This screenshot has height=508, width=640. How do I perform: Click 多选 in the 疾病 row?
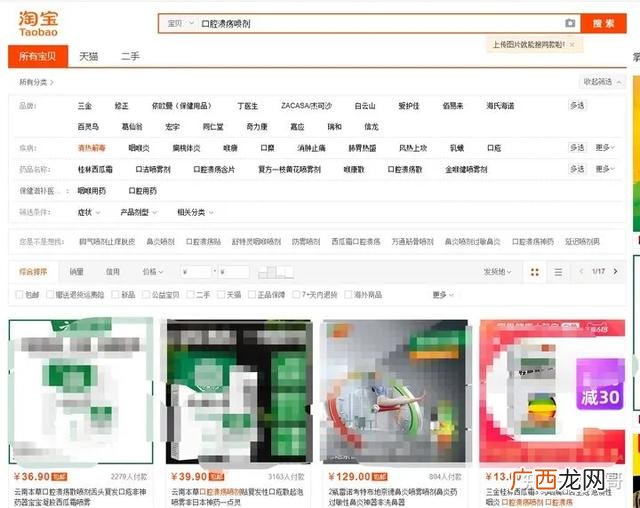(x=577, y=148)
